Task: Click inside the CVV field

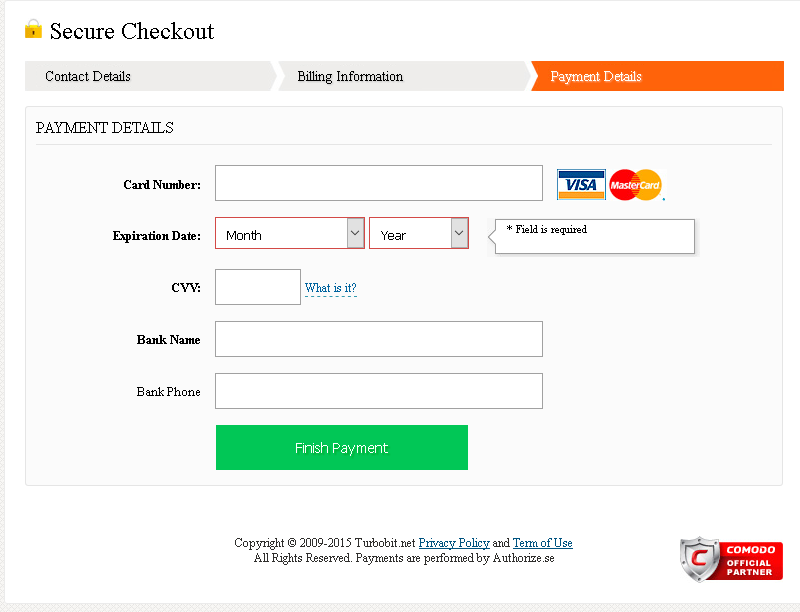Action: tap(258, 287)
